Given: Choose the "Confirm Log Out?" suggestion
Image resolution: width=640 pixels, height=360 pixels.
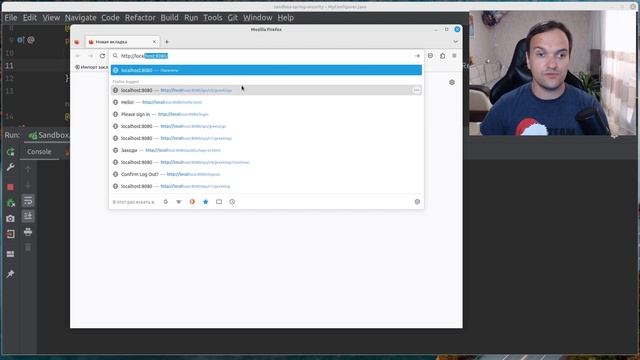Looking at the screenshot, I should [266, 174].
